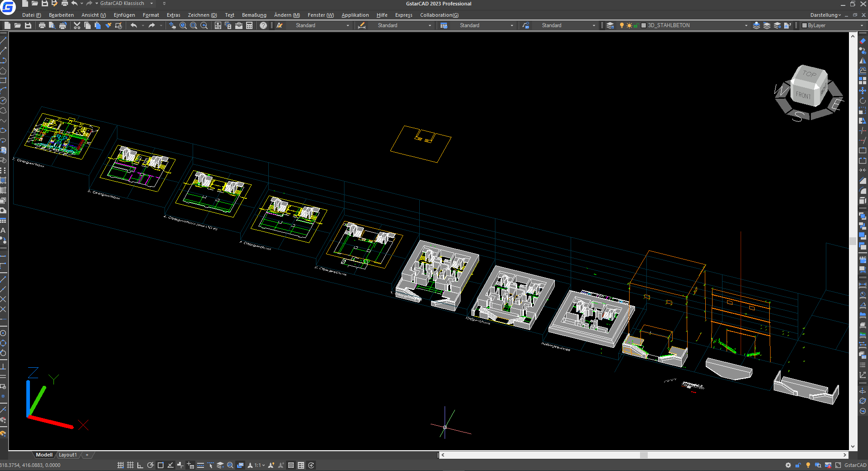
Task: Click the 3D_STAHLBETON layer color swatch
Action: [644, 25]
